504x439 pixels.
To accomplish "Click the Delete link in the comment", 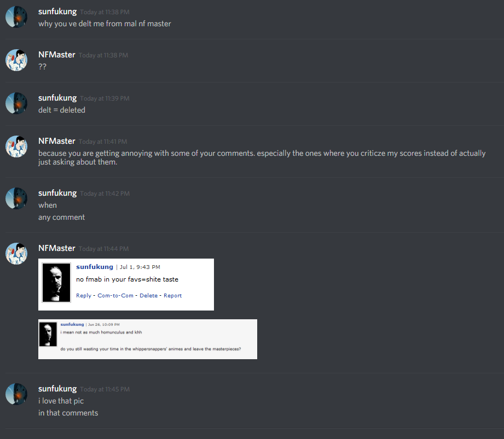I will [x=148, y=295].
